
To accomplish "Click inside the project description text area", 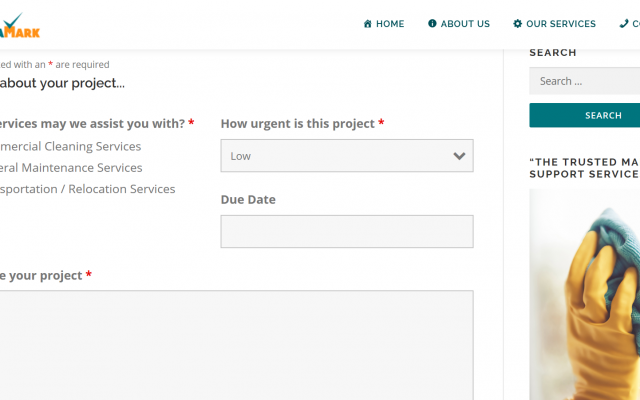I will 236,345.
